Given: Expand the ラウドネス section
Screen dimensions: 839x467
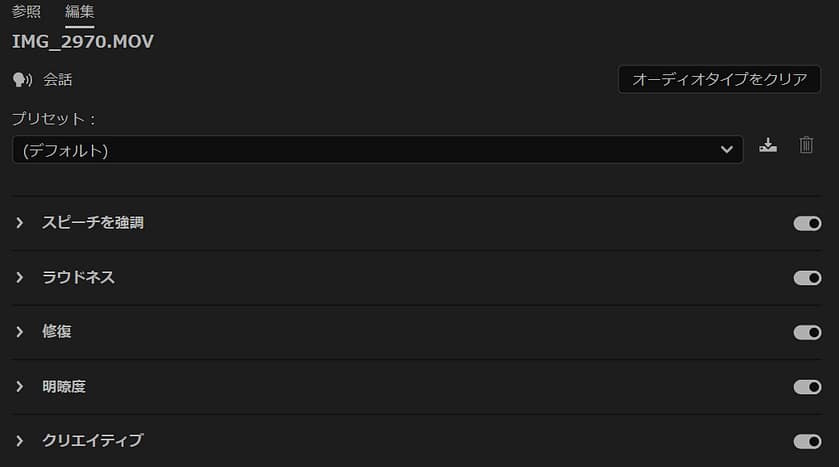Looking at the screenshot, I should click(19, 277).
